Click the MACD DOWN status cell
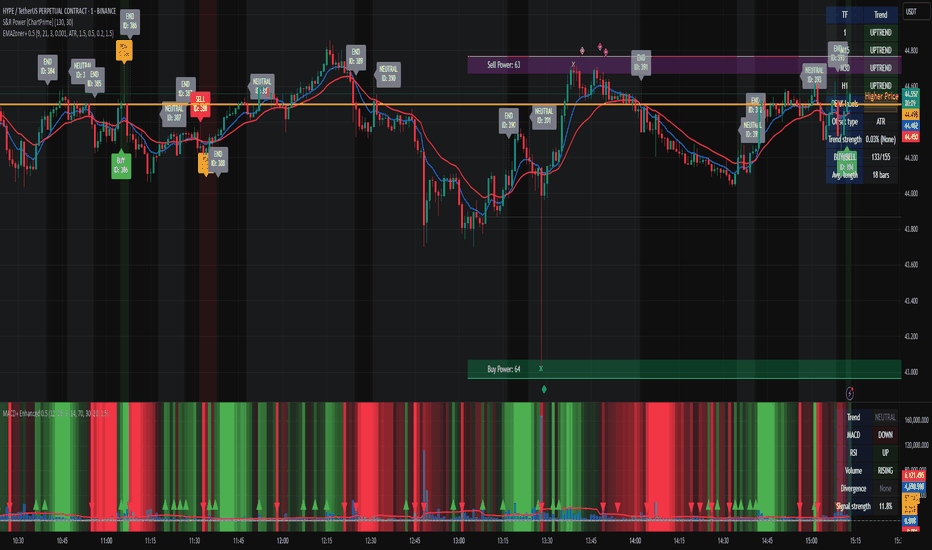This screenshot has height=550, width=932. tap(885, 435)
